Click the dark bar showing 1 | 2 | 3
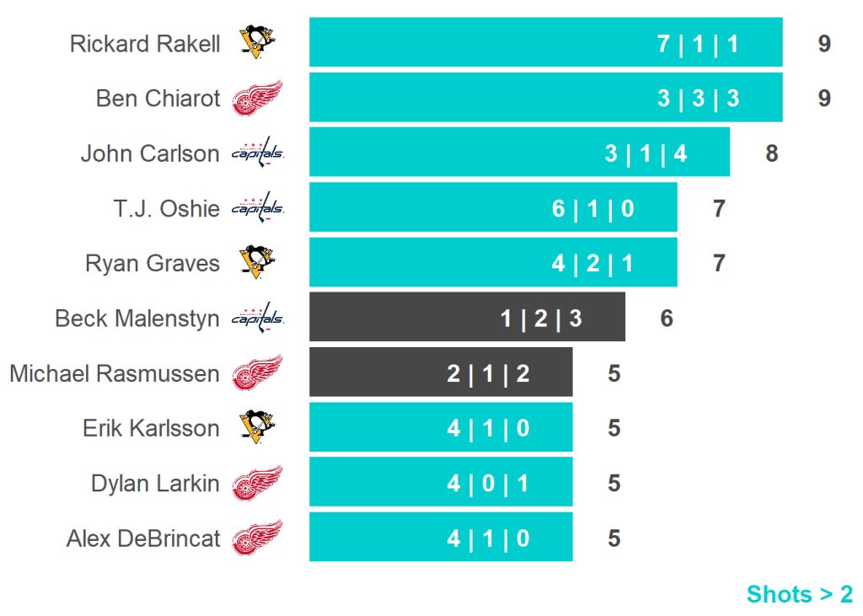The image size is (863, 616). click(x=467, y=317)
